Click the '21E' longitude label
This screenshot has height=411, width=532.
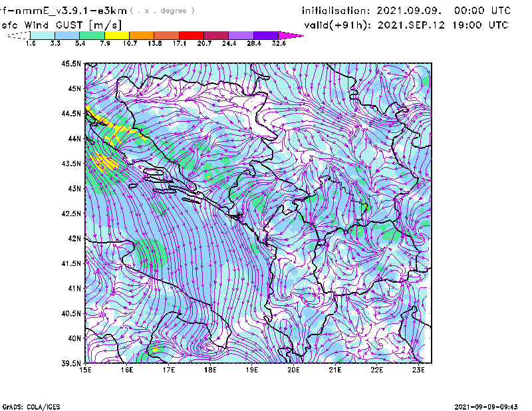click(x=335, y=370)
